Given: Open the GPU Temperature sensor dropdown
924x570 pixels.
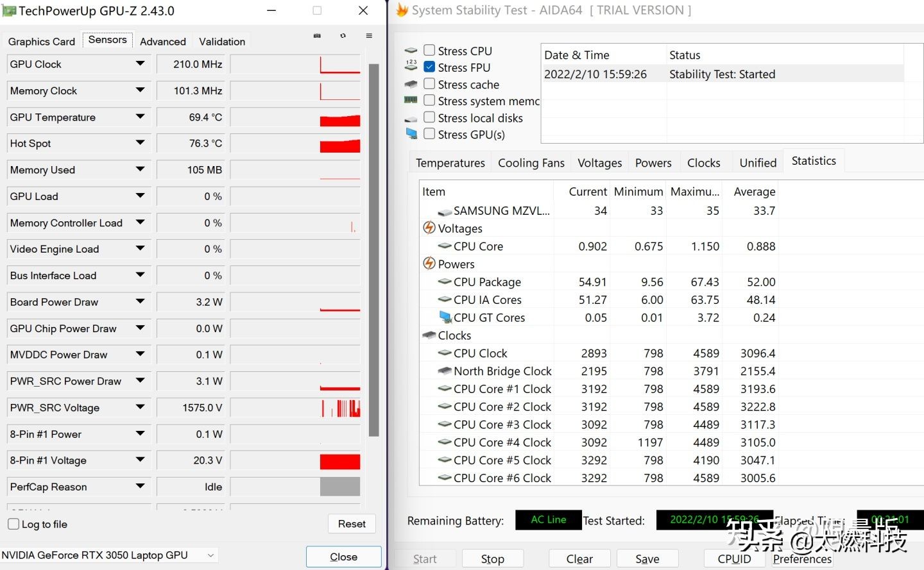Looking at the screenshot, I should (x=140, y=117).
